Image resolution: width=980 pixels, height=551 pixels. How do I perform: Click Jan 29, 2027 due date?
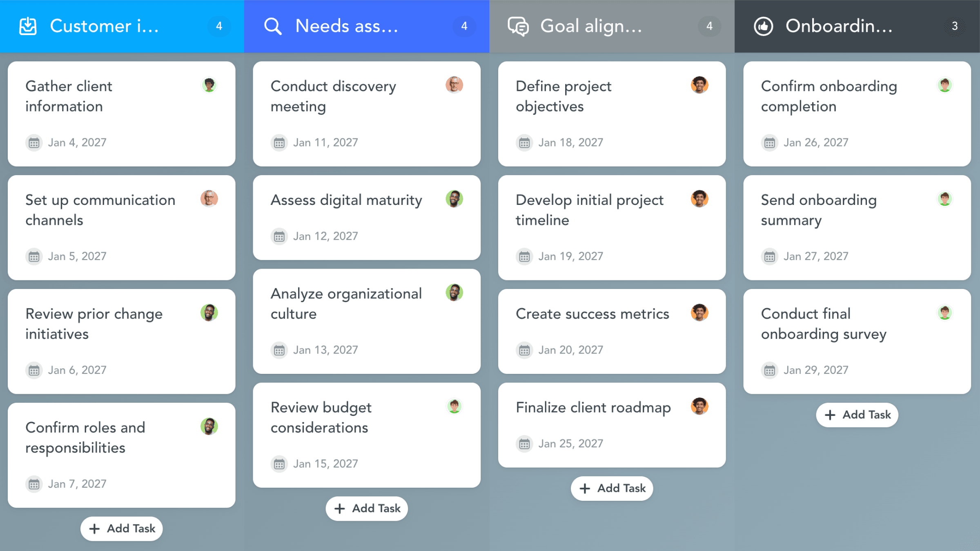[815, 370]
